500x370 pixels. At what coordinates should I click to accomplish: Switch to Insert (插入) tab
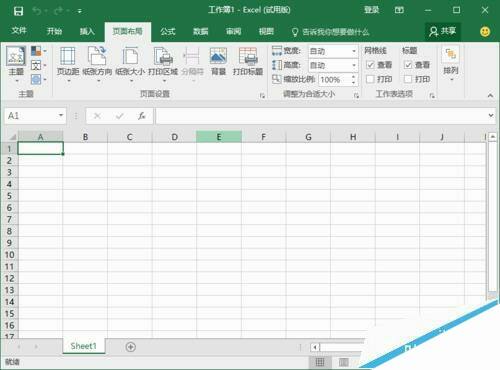(x=87, y=31)
